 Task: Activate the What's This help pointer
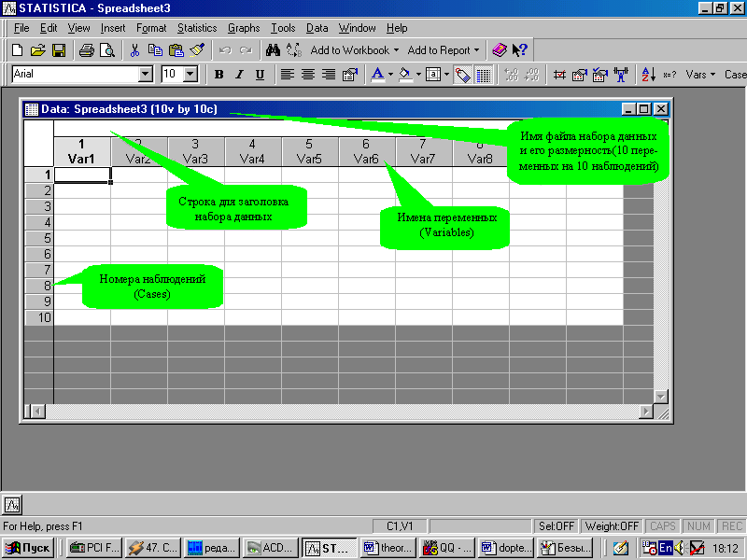pyautogui.click(x=520, y=50)
